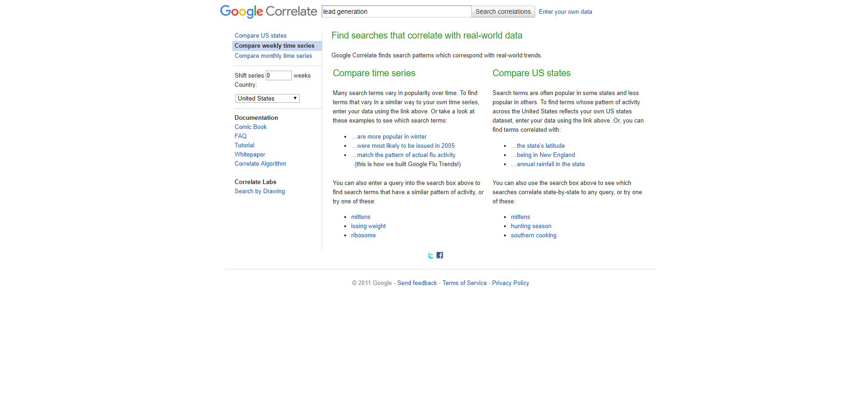Image resolution: width=868 pixels, height=397 pixels.
Task: Click the state's latitude example link
Action: (x=538, y=145)
